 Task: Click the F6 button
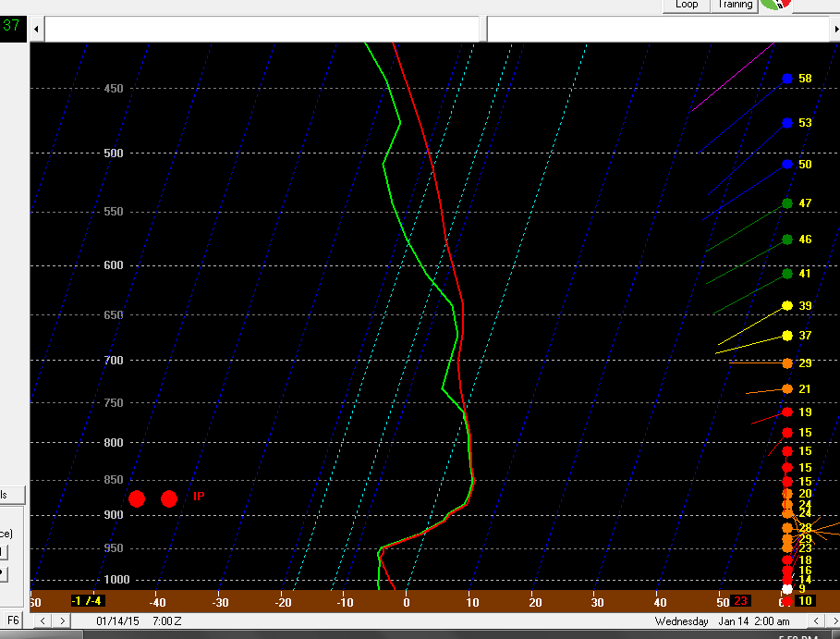[13, 621]
